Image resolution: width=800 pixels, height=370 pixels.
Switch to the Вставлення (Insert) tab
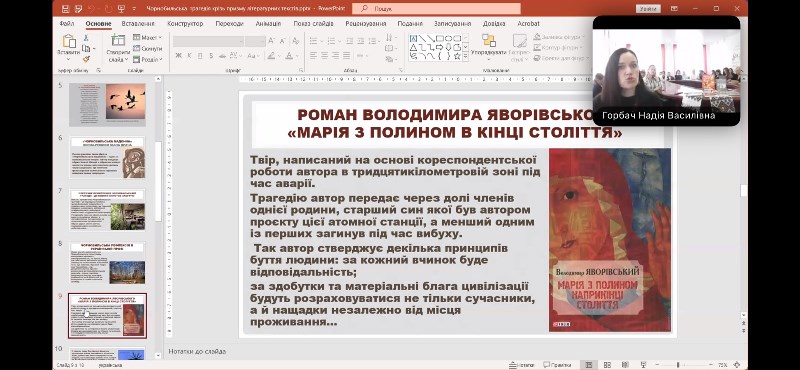click(x=138, y=23)
